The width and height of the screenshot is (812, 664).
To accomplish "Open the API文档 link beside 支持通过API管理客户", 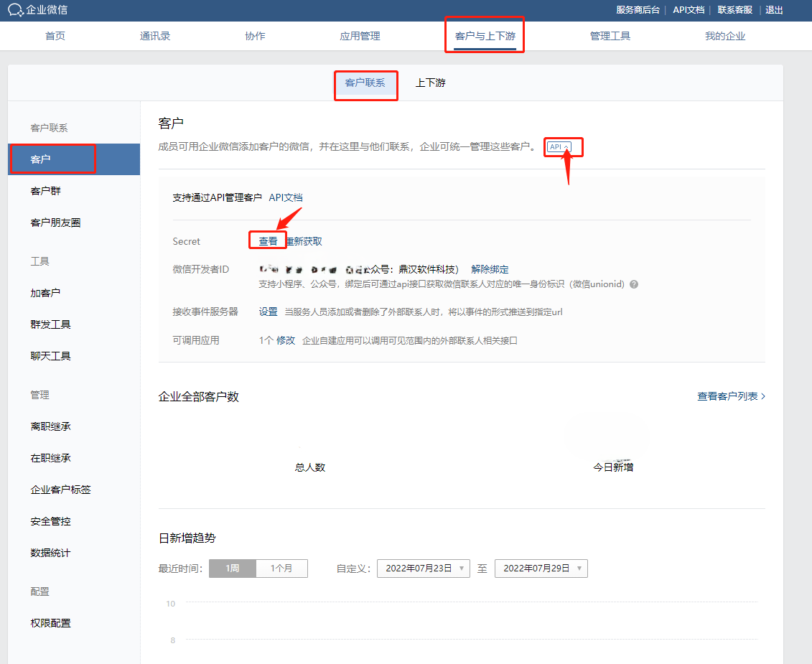I will (x=286, y=197).
